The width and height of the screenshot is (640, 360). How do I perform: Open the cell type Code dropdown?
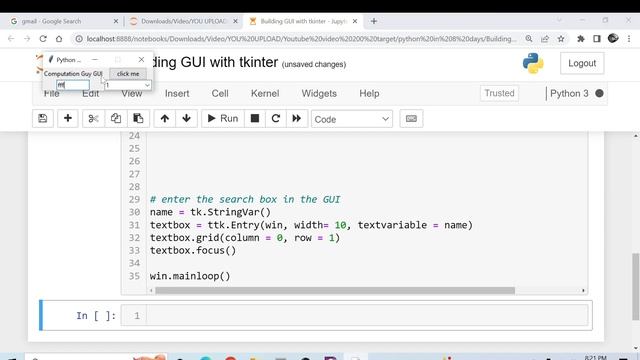point(352,119)
